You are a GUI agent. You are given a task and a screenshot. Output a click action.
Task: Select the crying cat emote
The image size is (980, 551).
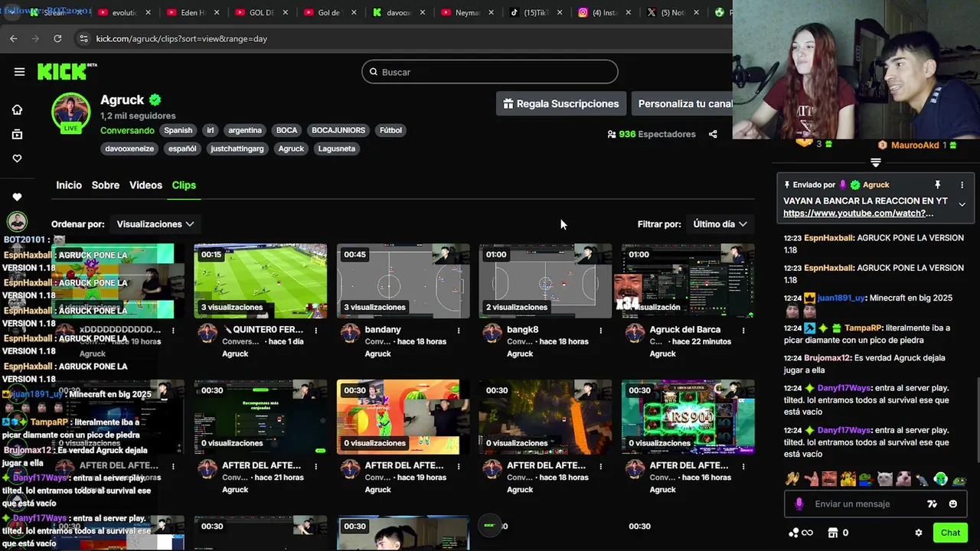tap(885, 479)
